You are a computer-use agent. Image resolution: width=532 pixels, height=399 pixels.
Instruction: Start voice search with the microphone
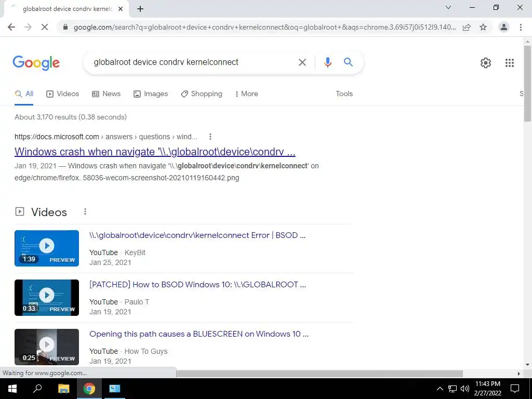327,62
